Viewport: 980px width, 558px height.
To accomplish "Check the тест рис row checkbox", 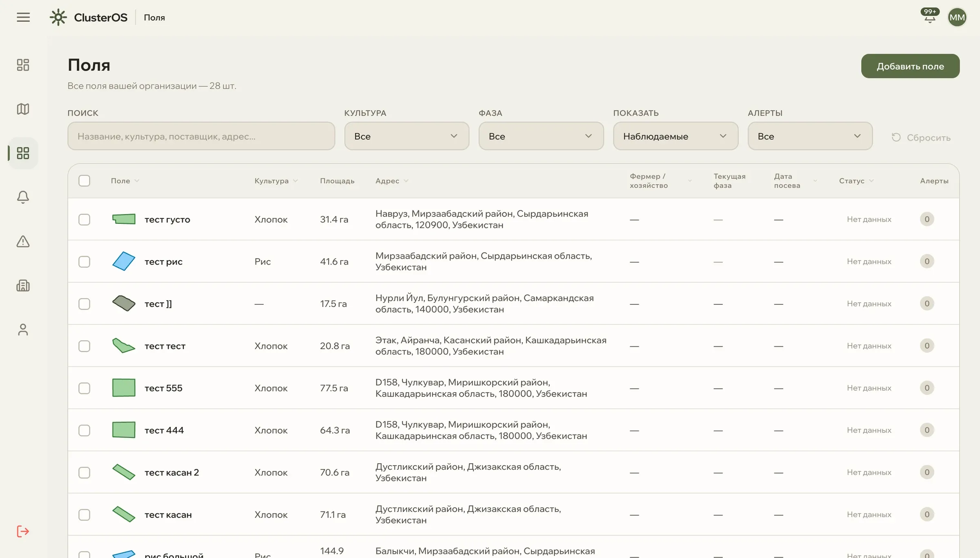I will tap(84, 261).
